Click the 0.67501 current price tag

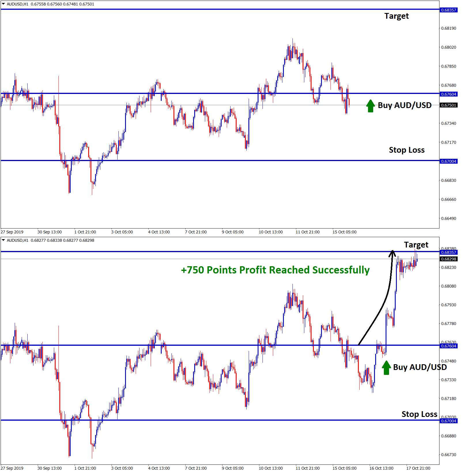pos(449,105)
